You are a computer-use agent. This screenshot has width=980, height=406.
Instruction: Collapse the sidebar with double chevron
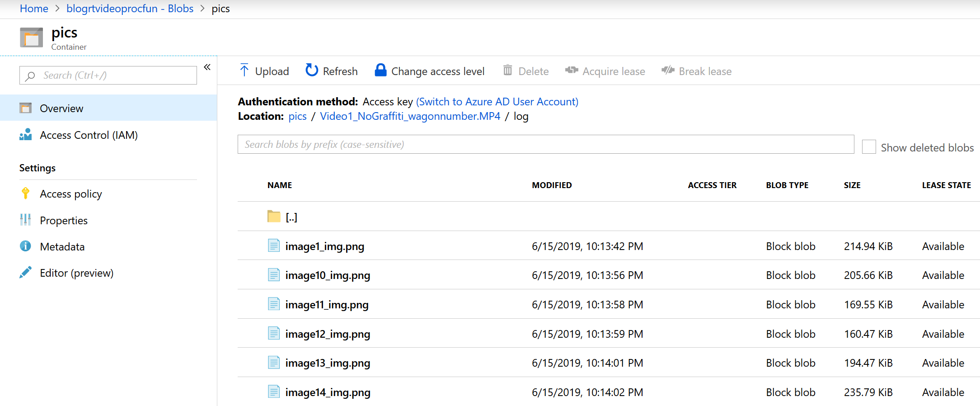[207, 67]
